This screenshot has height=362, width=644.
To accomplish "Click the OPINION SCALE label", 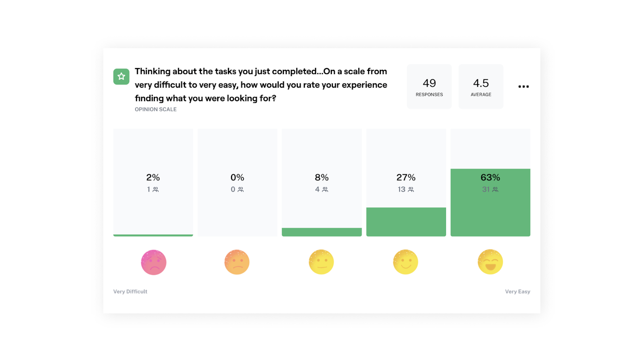I will (x=155, y=109).
